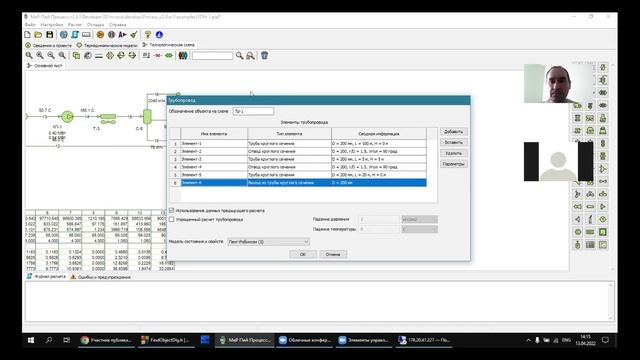640x360 pixels.
Task: Click the Windows Start button
Action: 31,340
